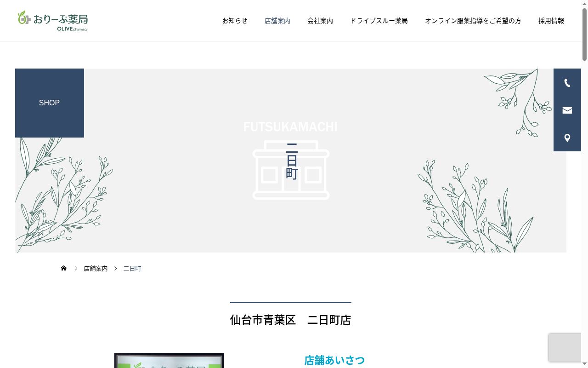Click the Olive Pharmacy logo
The height and width of the screenshot is (368, 588).
tap(53, 21)
